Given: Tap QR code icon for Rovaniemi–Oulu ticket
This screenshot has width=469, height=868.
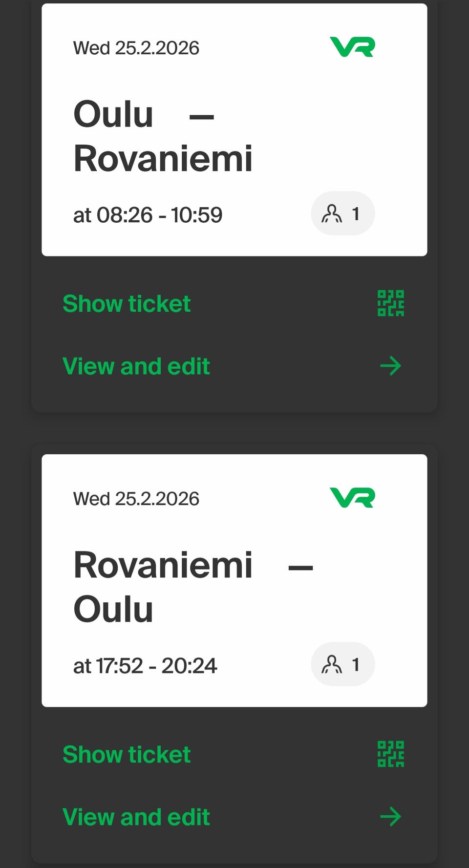Looking at the screenshot, I should (x=390, y=754).
